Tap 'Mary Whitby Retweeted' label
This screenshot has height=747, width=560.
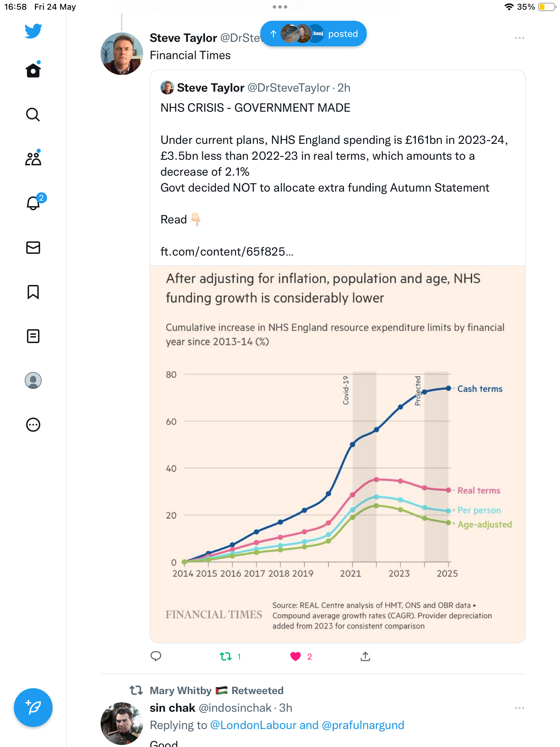click(216, 690)
